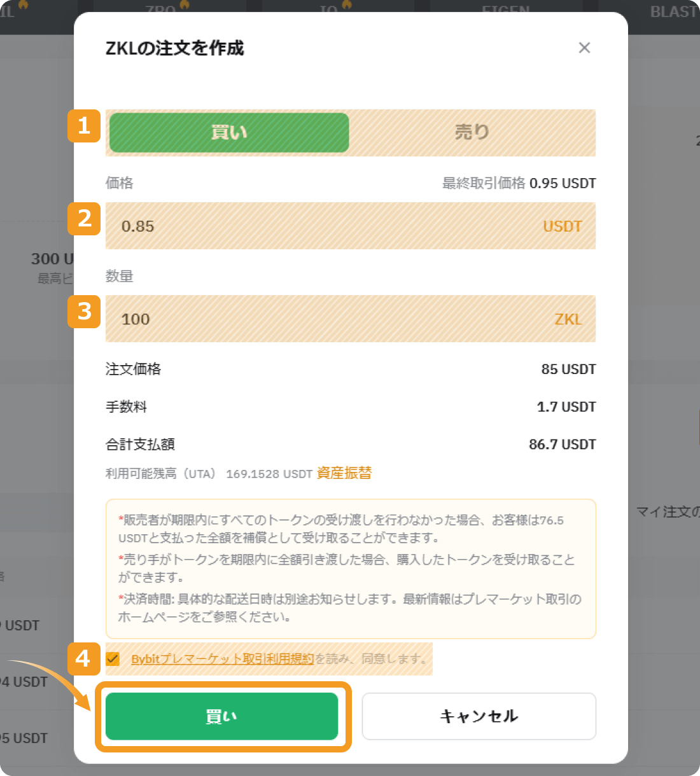Click the 手数料 1.7 USDT value
Viewport: 700px width, 776px height.
pos(566,406)
